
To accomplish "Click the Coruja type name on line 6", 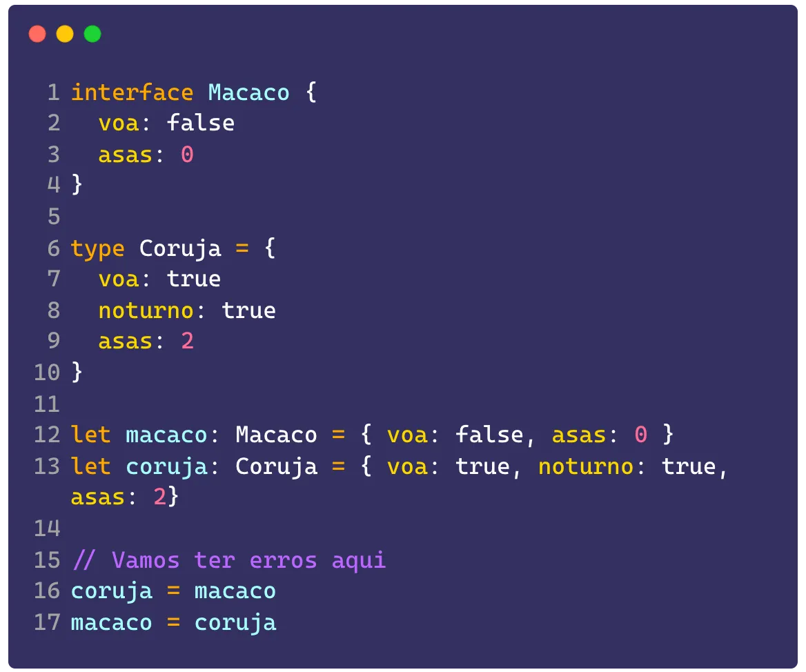I will click(180, 249).
